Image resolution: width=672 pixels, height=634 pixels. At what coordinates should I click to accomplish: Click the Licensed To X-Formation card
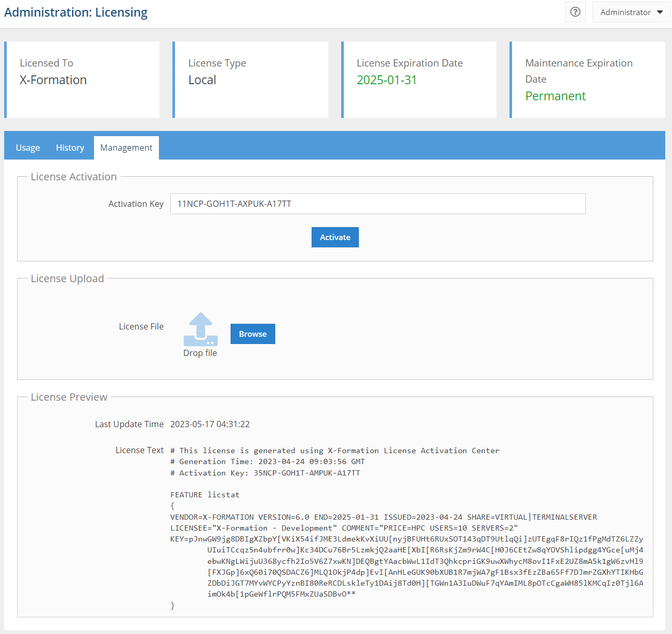pyautogui.click(x=82, y=80)
